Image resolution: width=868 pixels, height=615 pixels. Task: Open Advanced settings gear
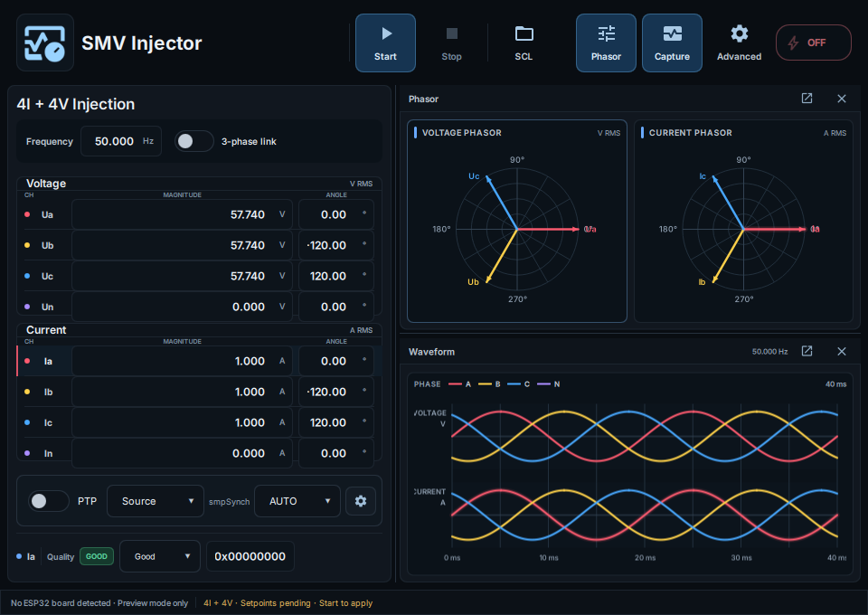coord(739,43)
